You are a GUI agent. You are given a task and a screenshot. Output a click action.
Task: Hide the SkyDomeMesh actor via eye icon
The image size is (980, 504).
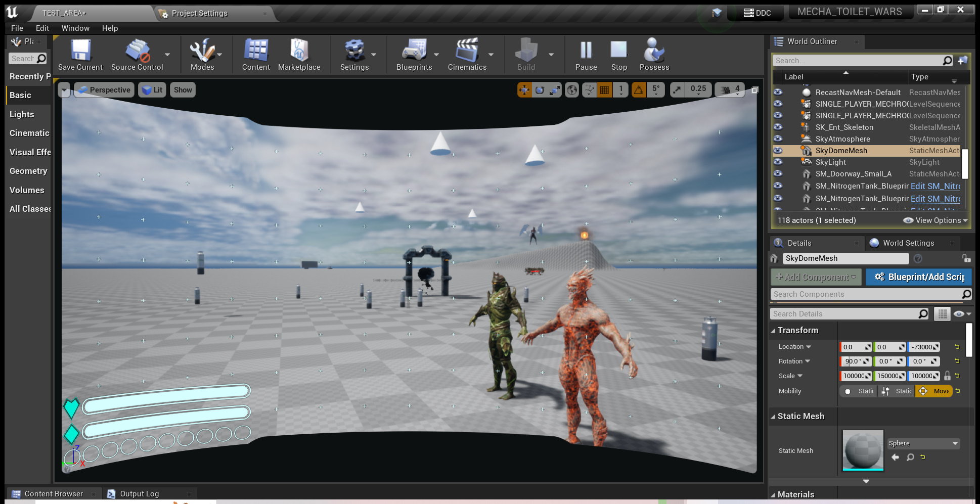(778, 151)
